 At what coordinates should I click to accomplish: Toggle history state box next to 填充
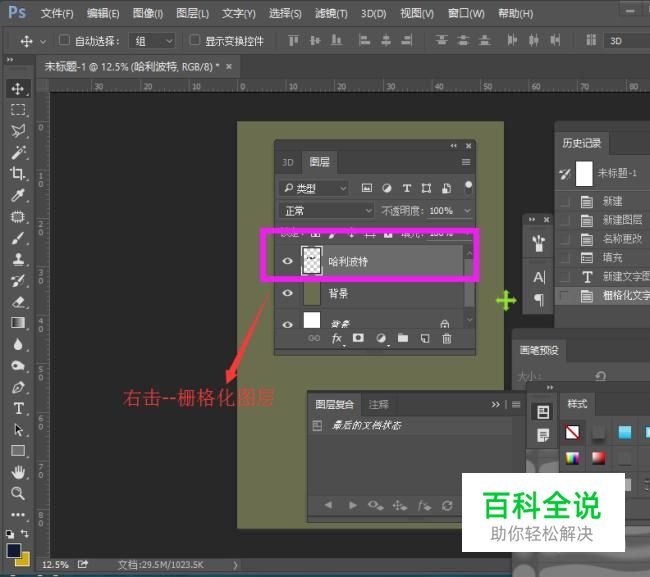tap(564, 258)
